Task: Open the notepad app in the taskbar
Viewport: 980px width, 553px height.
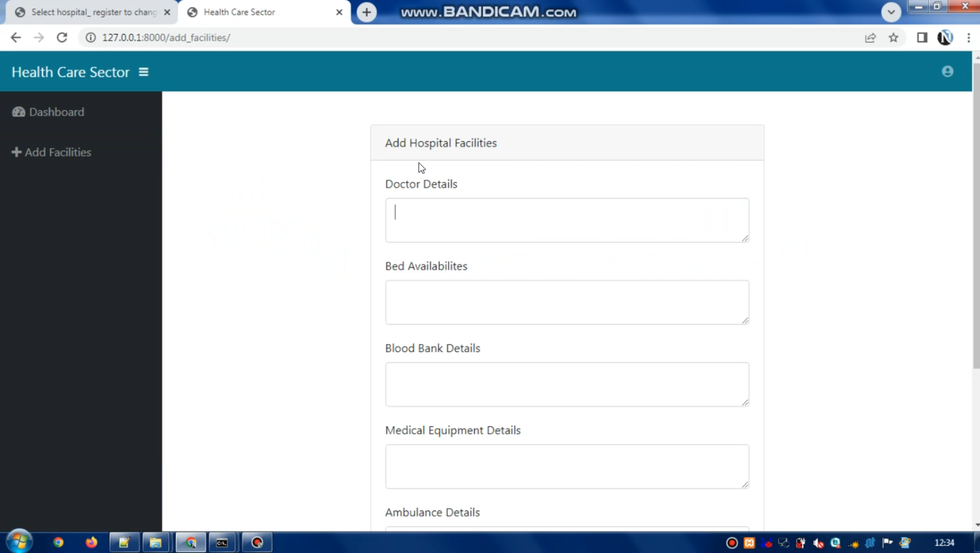Action: point(124,543)
